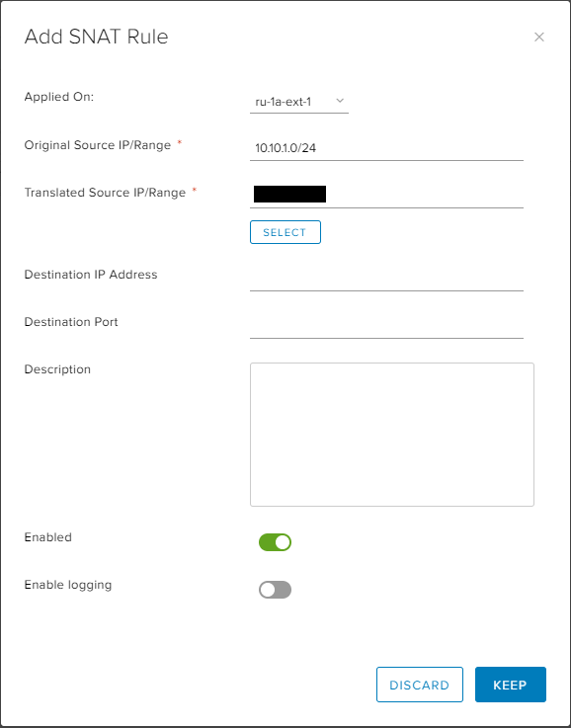Click the Add SNAT Rule title

(x=96, y=37)
